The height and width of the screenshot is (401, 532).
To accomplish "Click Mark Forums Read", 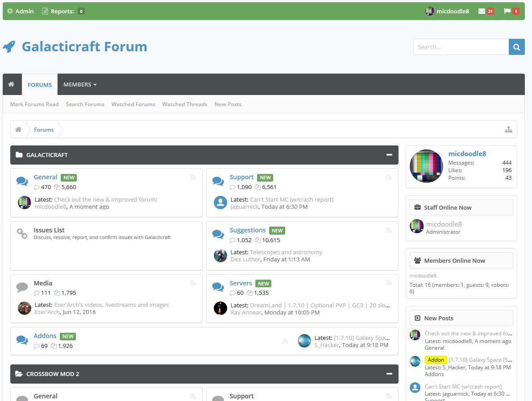I will (x=34, y=104).
